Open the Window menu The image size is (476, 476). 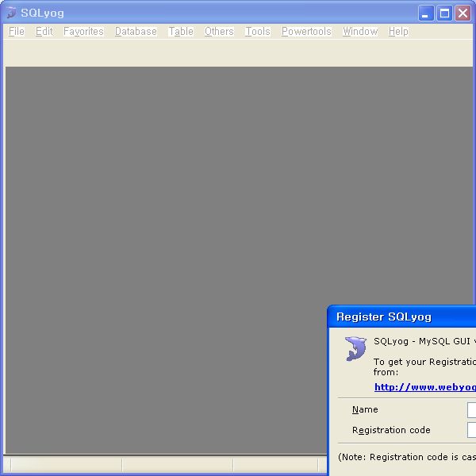click(360, 32)
